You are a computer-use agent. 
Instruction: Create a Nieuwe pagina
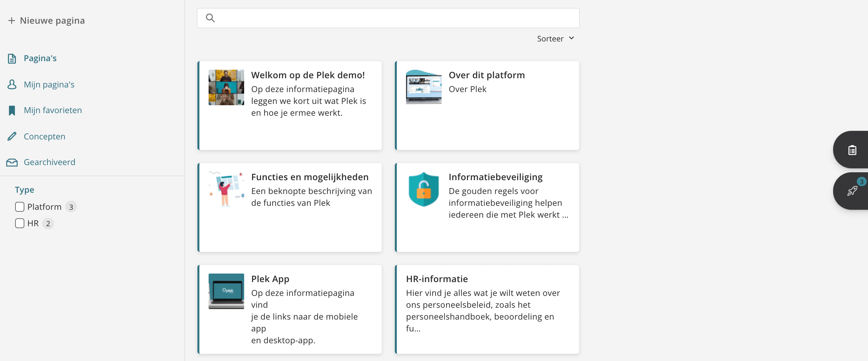[x=46, y=20]
